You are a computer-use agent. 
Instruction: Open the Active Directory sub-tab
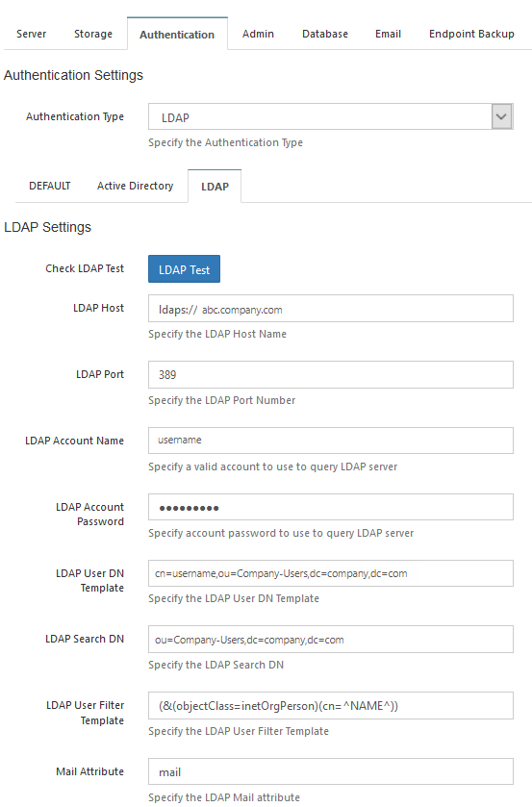[135, 186]
